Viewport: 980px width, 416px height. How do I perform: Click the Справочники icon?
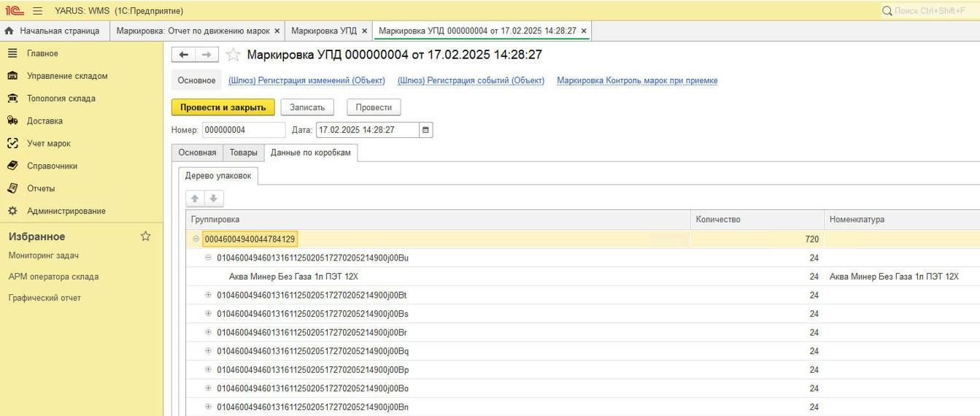12,166
